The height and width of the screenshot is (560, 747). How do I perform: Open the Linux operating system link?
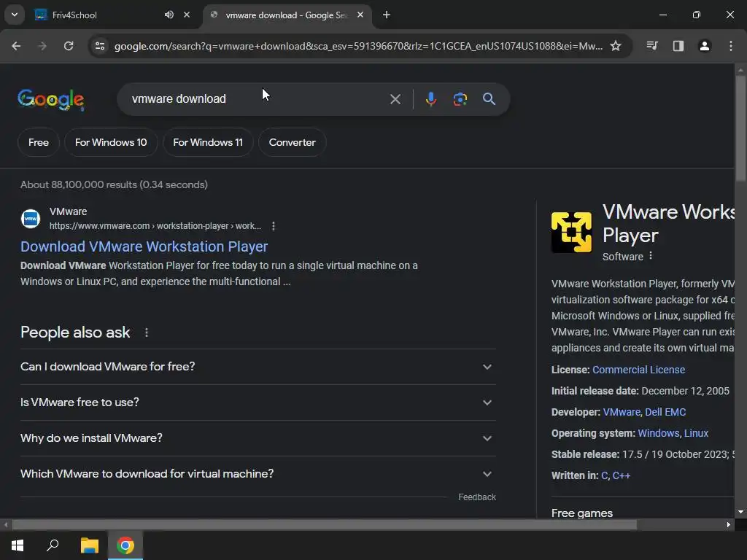click(x=696, y=433)
